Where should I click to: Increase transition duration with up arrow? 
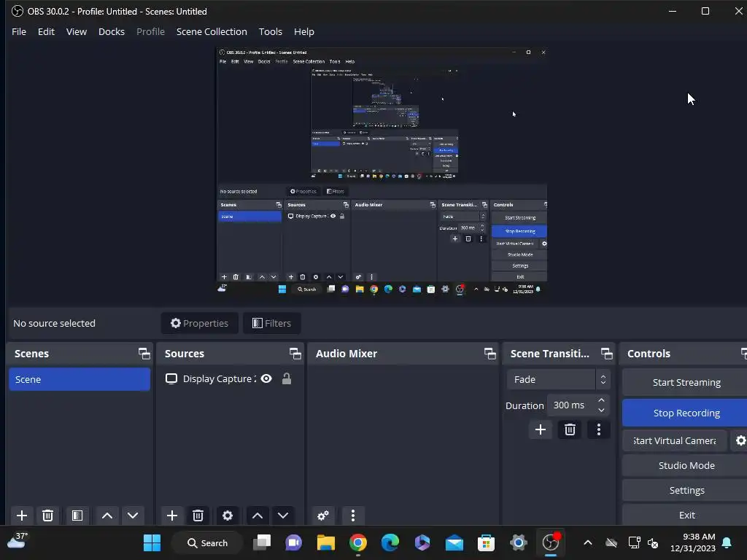pos(601,400)
